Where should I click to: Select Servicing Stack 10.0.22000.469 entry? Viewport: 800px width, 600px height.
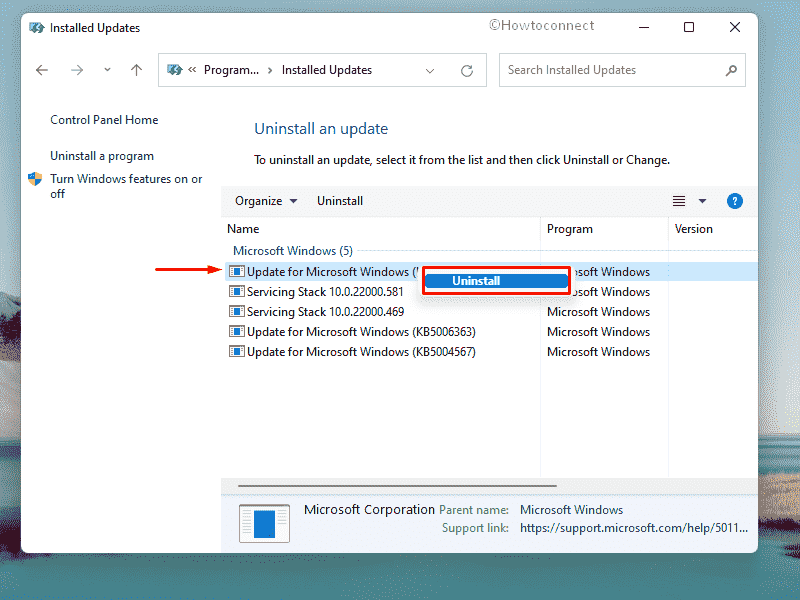[x=326, y=312]
